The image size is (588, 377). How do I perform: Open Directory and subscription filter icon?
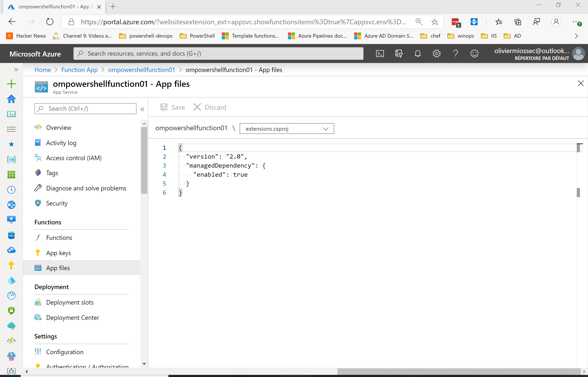click(x=398, y=53)
